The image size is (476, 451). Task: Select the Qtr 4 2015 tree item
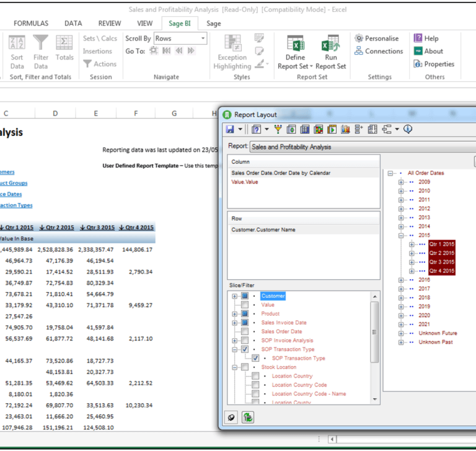point(442,270)
